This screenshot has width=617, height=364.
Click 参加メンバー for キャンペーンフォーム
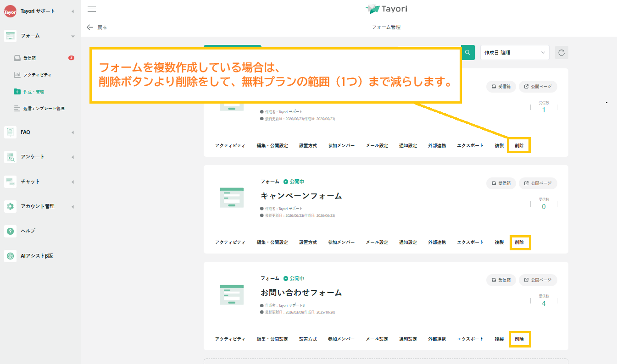(x=341, y=243)
